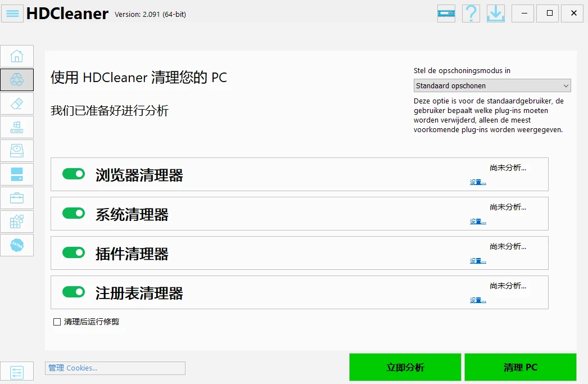Select the USB stick icon in the title bar
The height and width of the screenshot is (384, 588).
tap(446, 13)
